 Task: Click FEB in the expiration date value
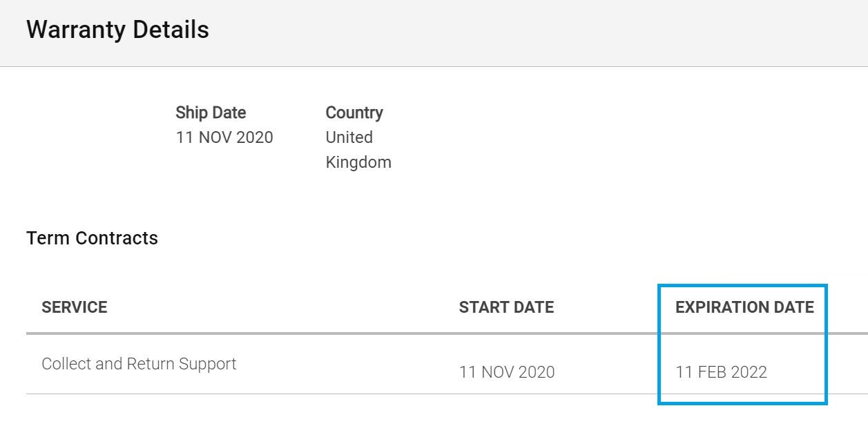point(711,372)
